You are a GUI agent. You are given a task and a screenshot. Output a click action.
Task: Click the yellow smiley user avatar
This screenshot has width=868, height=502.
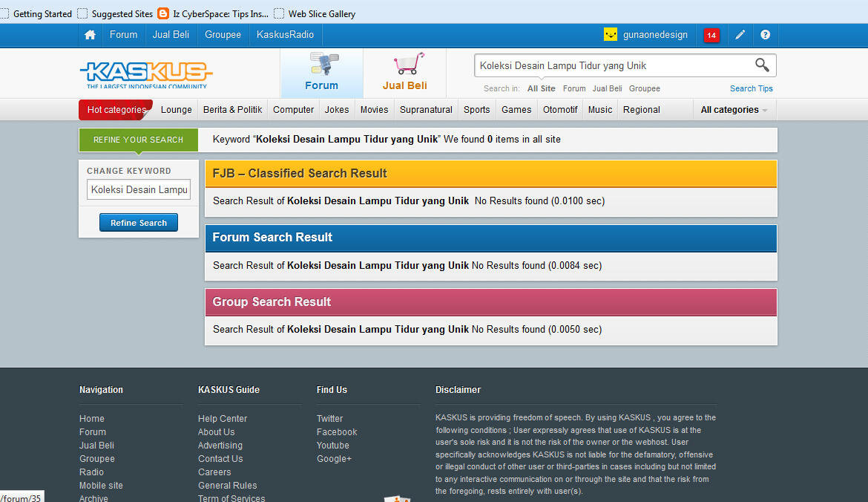(x=611, y=35)
